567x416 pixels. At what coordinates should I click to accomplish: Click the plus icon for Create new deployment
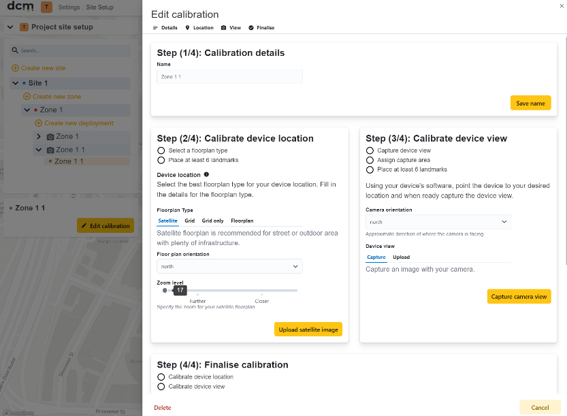point(38,123)
